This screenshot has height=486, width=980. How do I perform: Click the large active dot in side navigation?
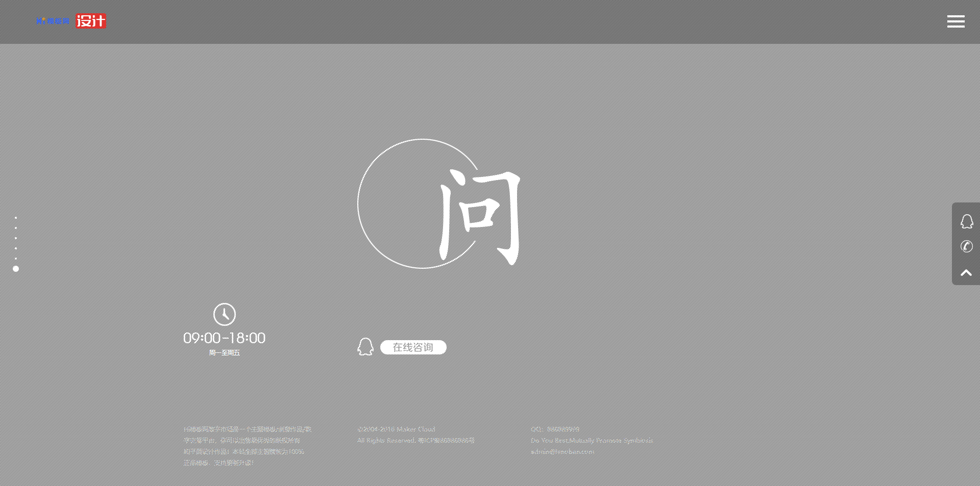[16, 269]
